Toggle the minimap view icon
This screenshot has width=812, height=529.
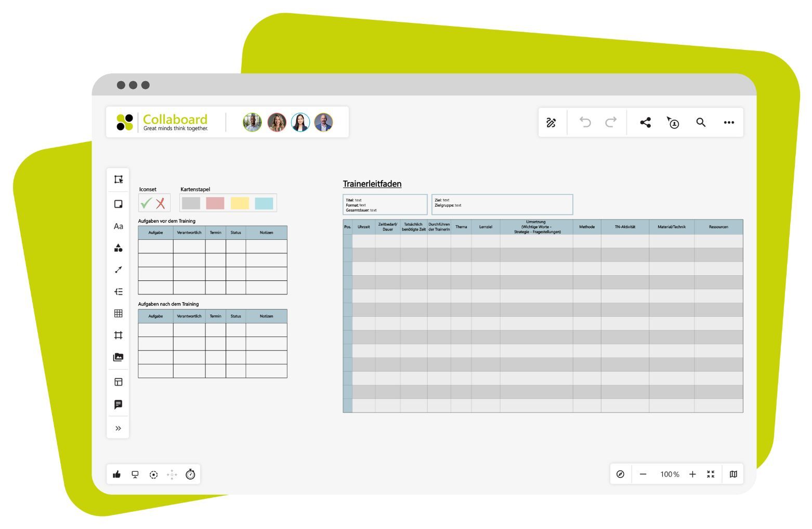pyautogui.click(x=733, y=474)
